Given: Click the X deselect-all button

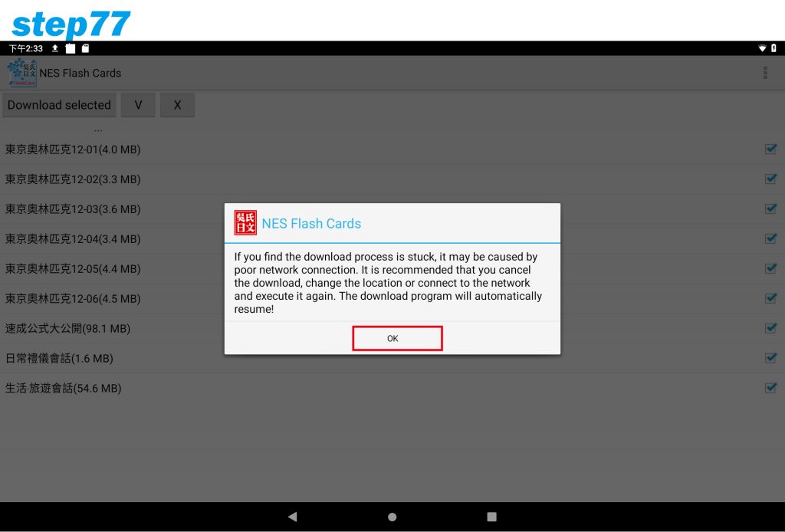Looking at the screenshot, I should [177, 105].
